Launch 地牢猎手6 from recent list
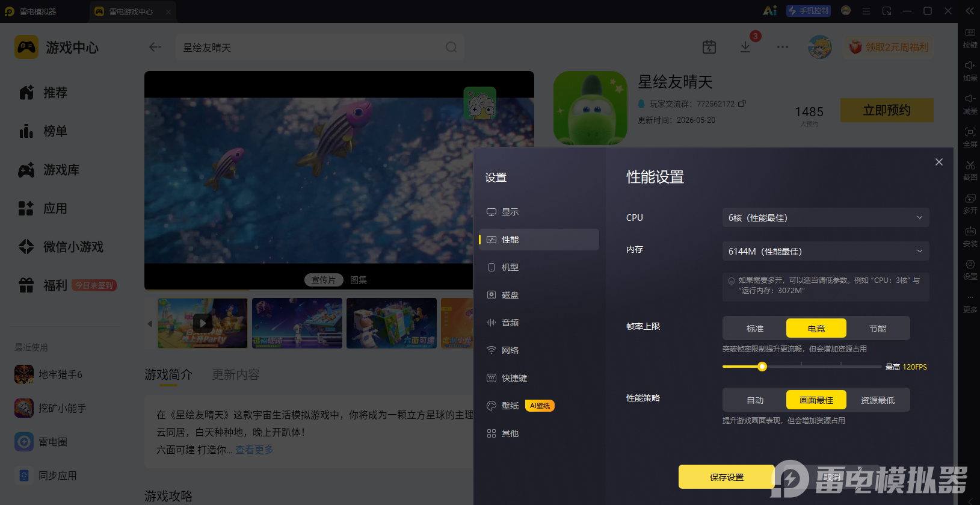Viewport: 980px width, 505px height. click(x=49, y=374)
